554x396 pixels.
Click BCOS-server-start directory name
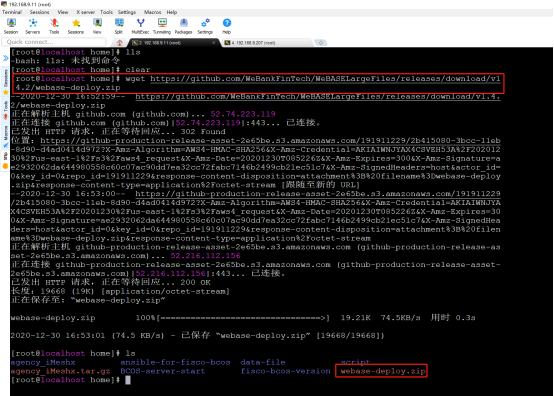(163, 371)
